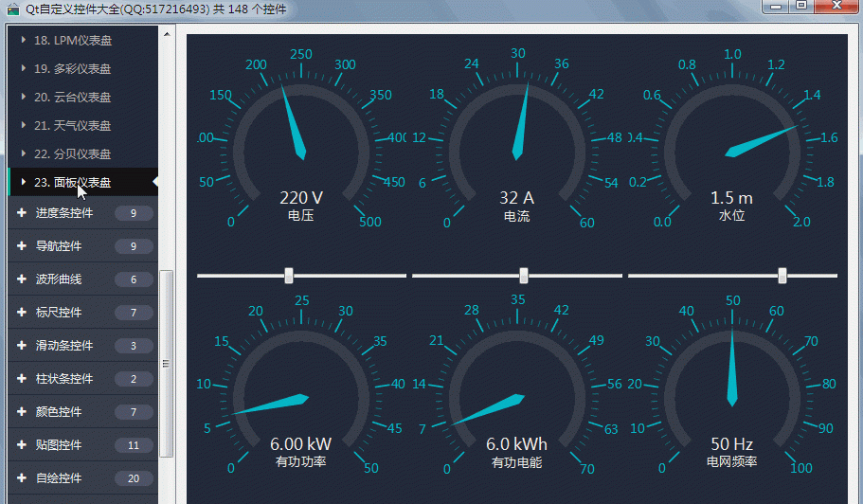Click the 柱状条控件 count badge 2
The image size is (863, 504).
point(134,379)
